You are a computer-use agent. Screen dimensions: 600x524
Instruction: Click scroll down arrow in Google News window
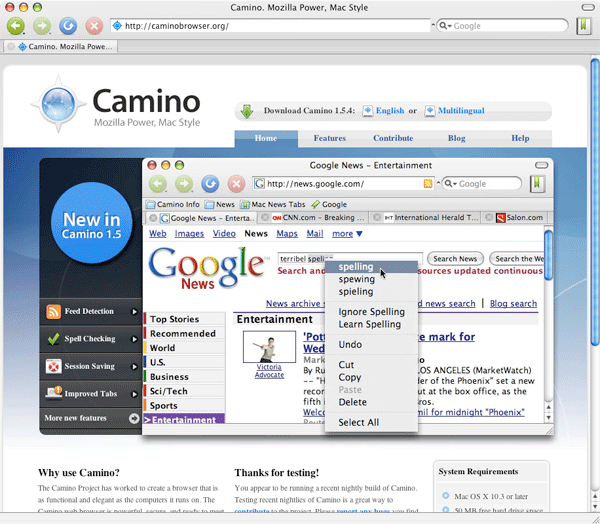tap(548, 418)
